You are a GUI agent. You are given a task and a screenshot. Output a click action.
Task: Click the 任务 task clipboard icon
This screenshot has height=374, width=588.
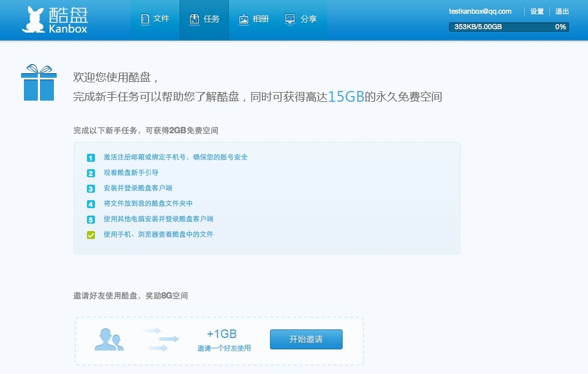[x=194, y=19]
